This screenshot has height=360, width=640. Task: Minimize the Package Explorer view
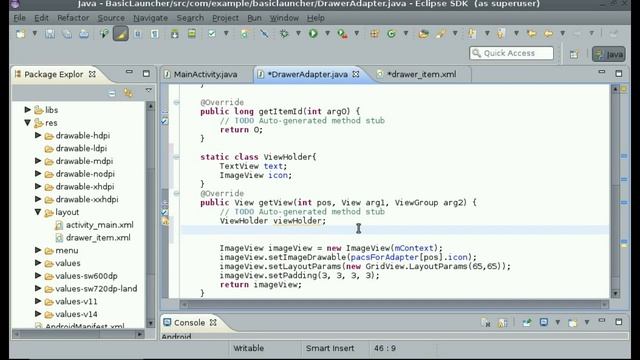(129, 72)
